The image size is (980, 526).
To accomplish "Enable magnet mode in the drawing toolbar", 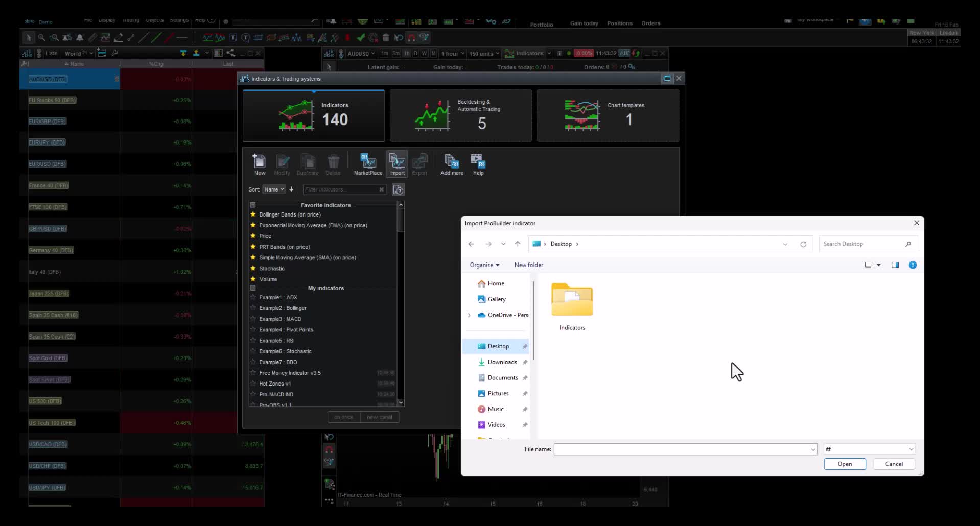I will pos(411,37).
